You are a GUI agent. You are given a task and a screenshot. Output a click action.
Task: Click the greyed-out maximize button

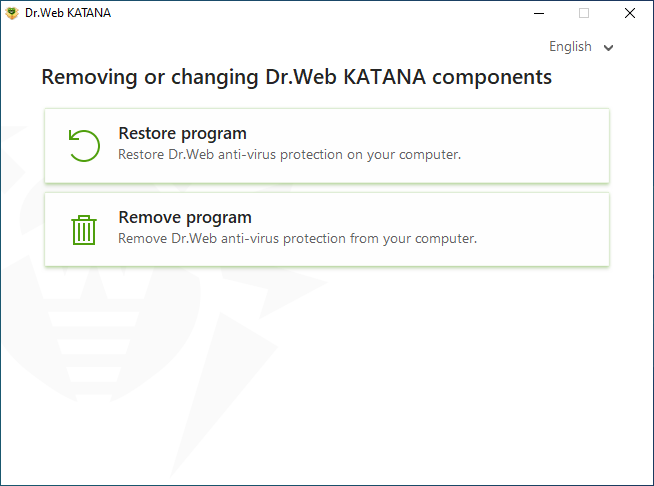pyautogui.click(x=584, y=13)
